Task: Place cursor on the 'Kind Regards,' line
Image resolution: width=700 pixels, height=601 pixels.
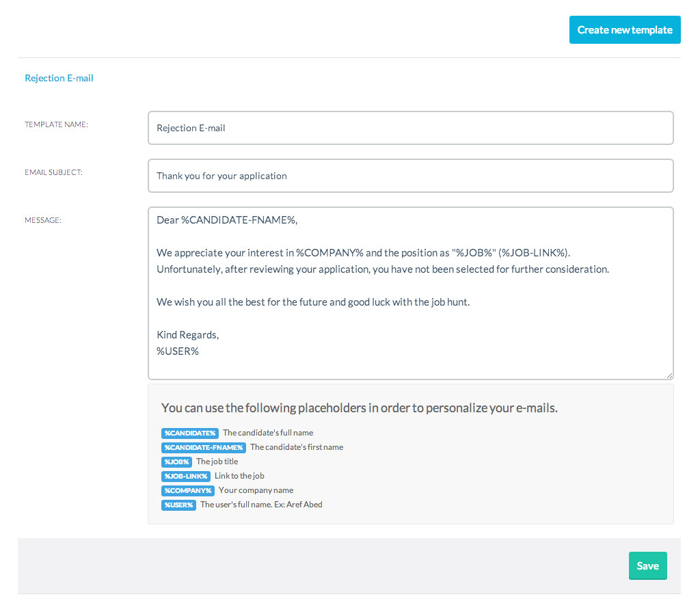Action: [187, 335]
